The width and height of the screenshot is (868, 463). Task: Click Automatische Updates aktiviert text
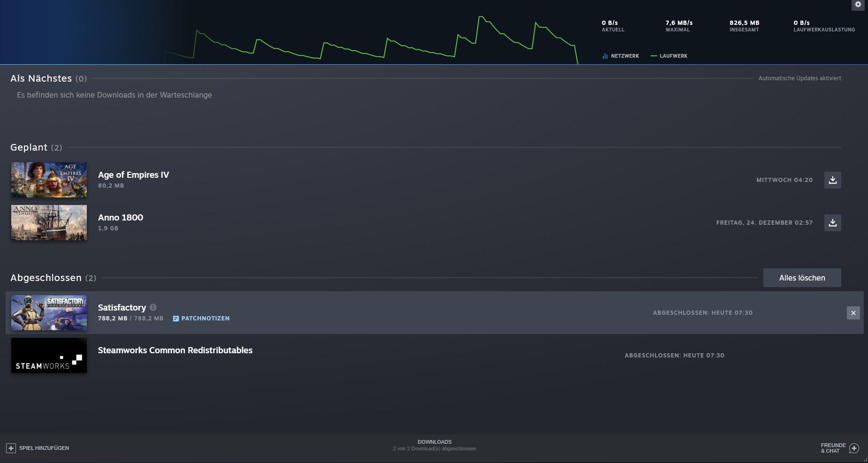799,78
